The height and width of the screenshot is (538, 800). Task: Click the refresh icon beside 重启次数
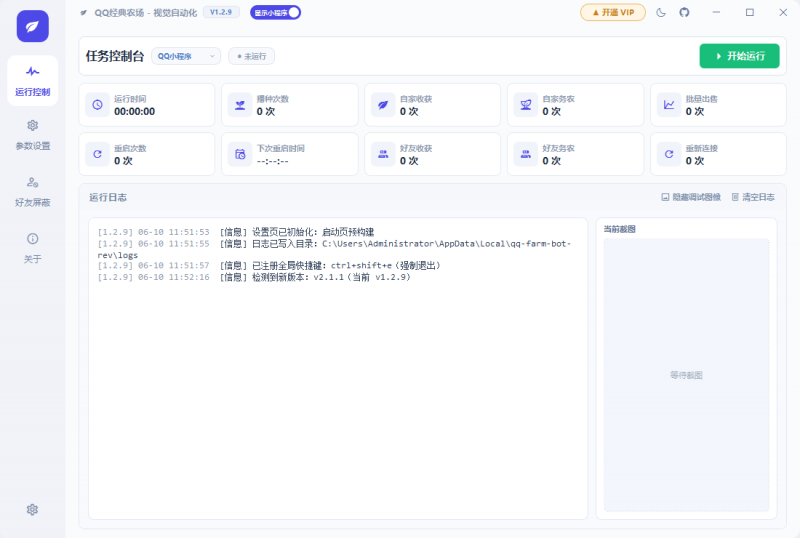[x=97, y=154]
